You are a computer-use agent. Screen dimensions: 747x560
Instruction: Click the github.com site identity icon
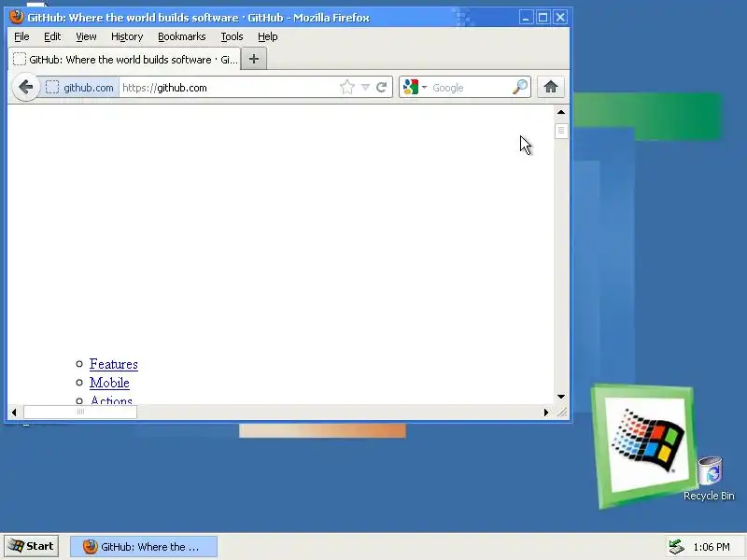pyautogui.click(x=79, y=88)
